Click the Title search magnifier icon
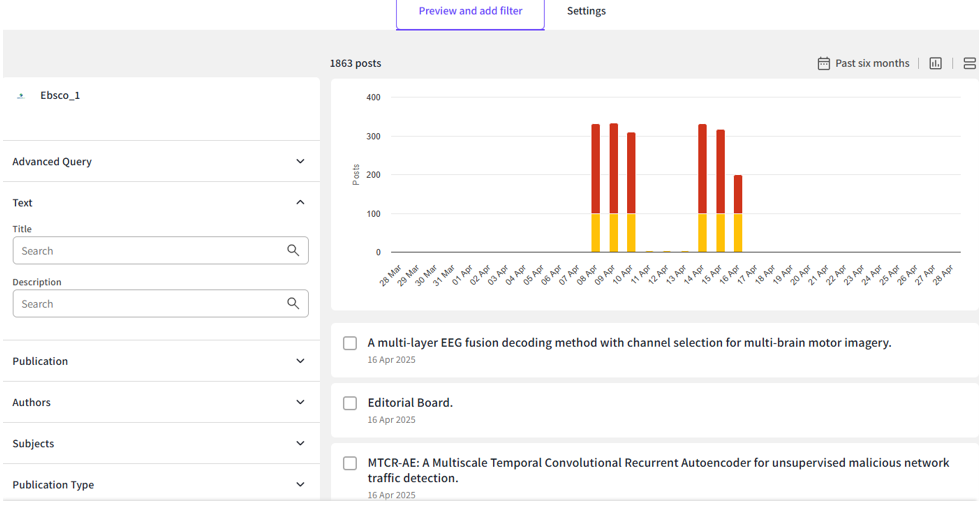Screen dimensions: 979x508 [x=293, y=251]
